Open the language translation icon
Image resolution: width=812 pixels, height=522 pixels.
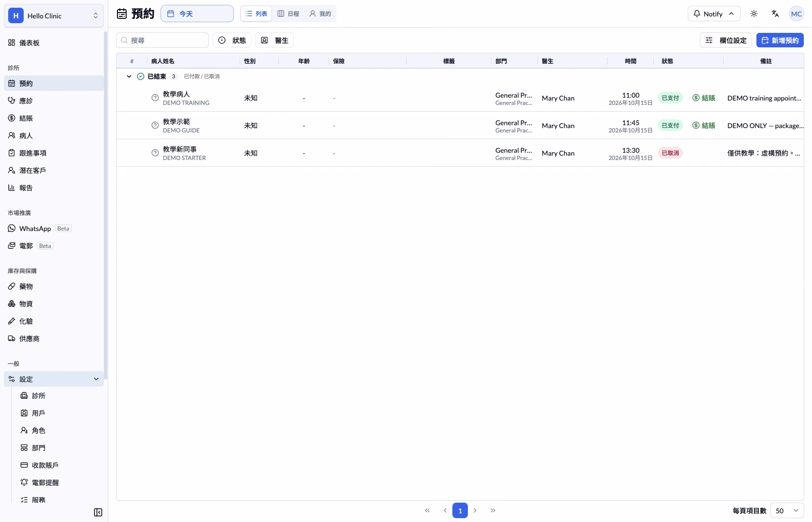point(775,14)
